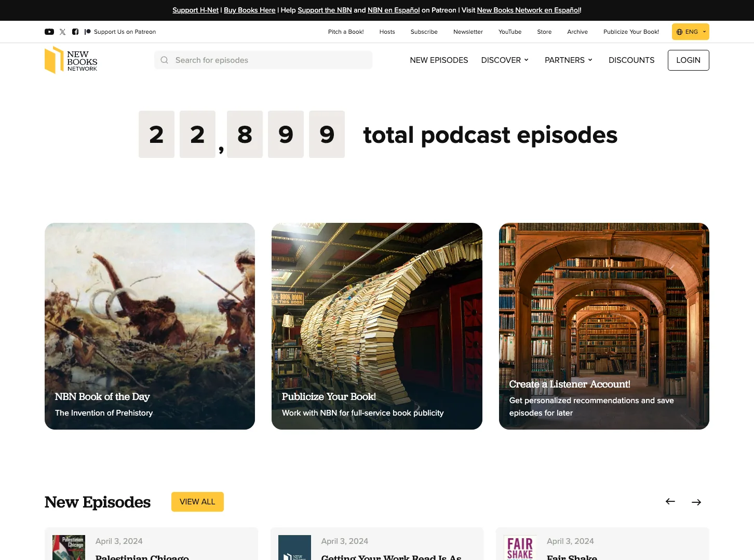Open Support H-Net banner link
This screenshot has width=754, height=560.
pos(195,10)
